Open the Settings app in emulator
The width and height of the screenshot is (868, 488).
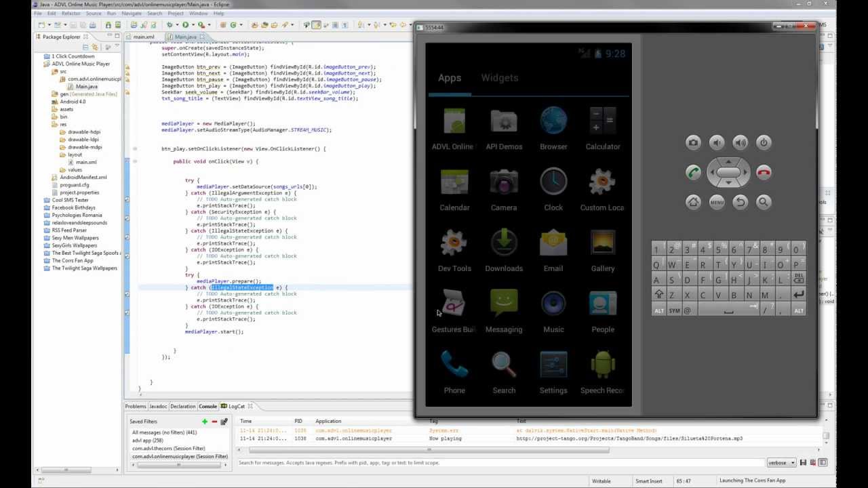[553, 373]
